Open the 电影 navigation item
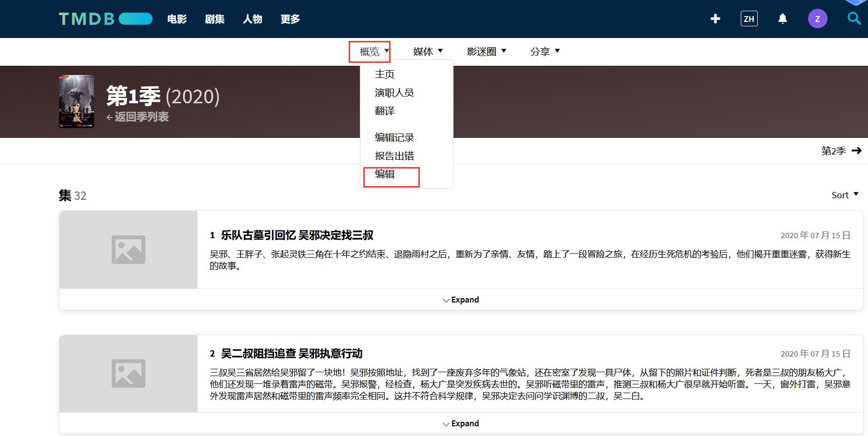Image resolution: width=868 pixels, height=436 pixels. [x=177, y=19]
